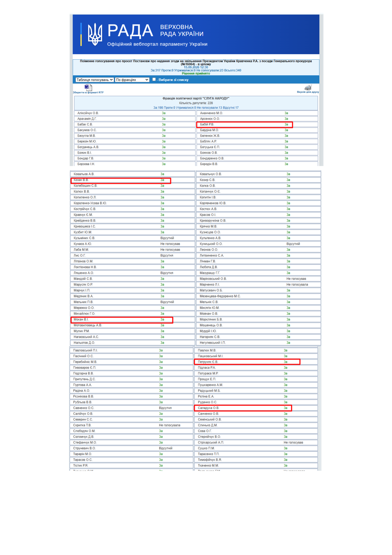
Task: Click 'Кількість депутатів: 228' text
Action: (196, 103)
